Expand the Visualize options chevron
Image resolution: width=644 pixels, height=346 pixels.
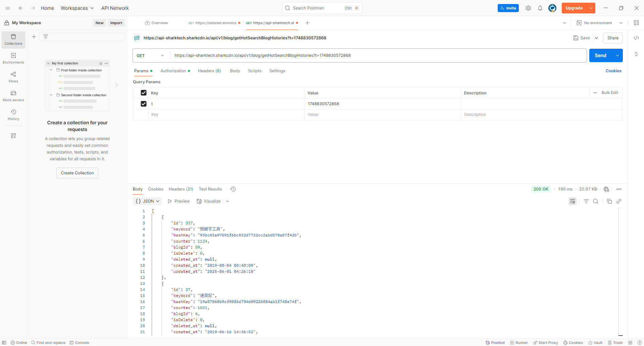(228, 201)
